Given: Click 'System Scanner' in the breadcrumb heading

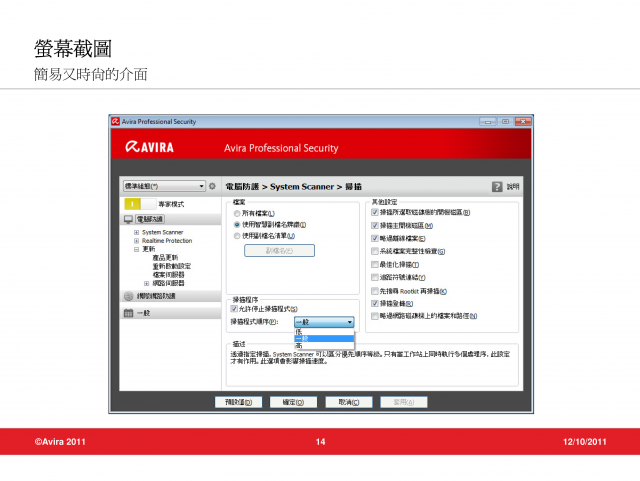Looking at the screenshot, I should tap(302, 187).
